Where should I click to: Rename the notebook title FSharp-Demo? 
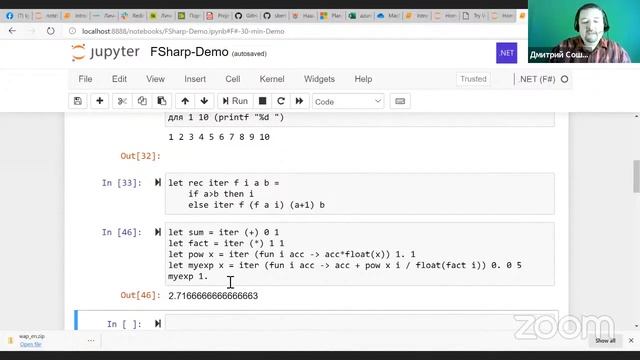[189, 52]
